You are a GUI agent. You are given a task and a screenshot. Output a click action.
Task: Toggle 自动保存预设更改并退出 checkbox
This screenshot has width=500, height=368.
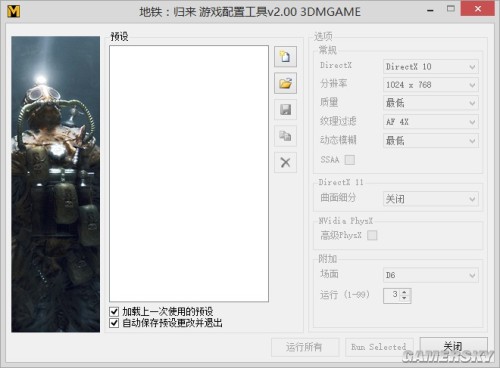[x=114, y=323]
